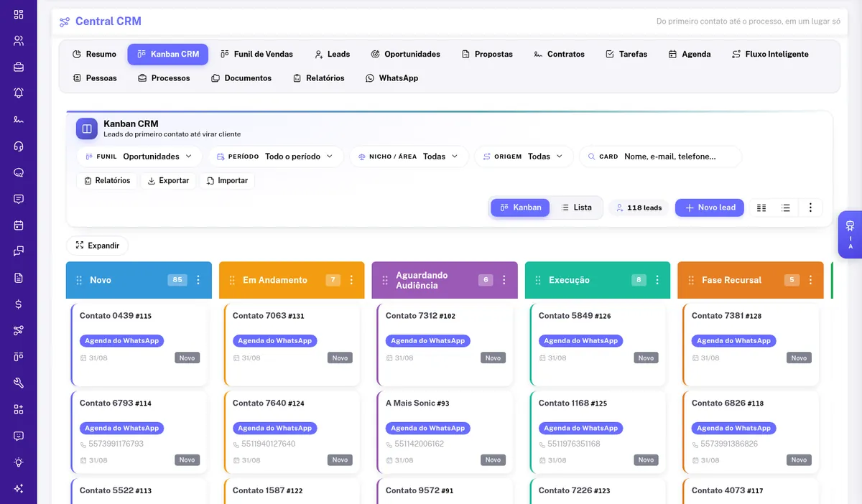Click the Exportar button
The image size is (862, 504).
168,181
